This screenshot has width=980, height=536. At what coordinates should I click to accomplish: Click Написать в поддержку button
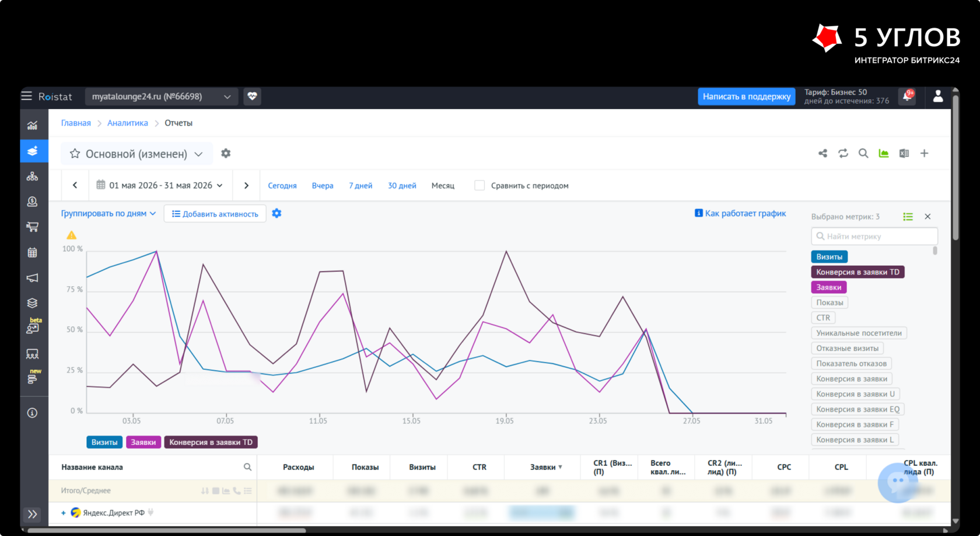(747, 96)
